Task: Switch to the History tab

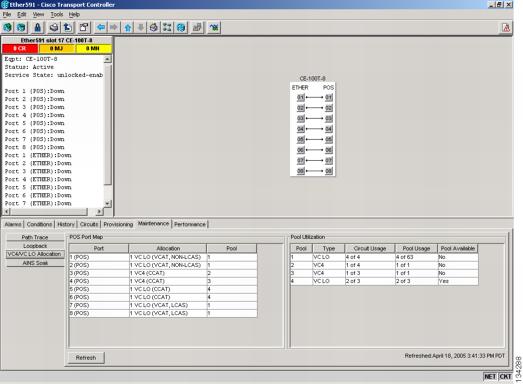Action: click(x=66, y=224)
